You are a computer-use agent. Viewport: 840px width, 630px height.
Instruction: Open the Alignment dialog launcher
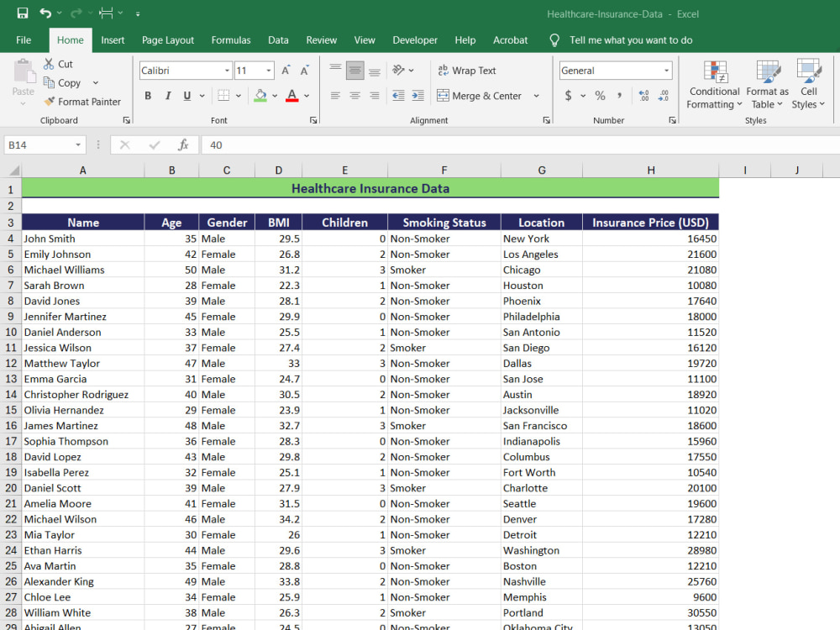(547, 120)
